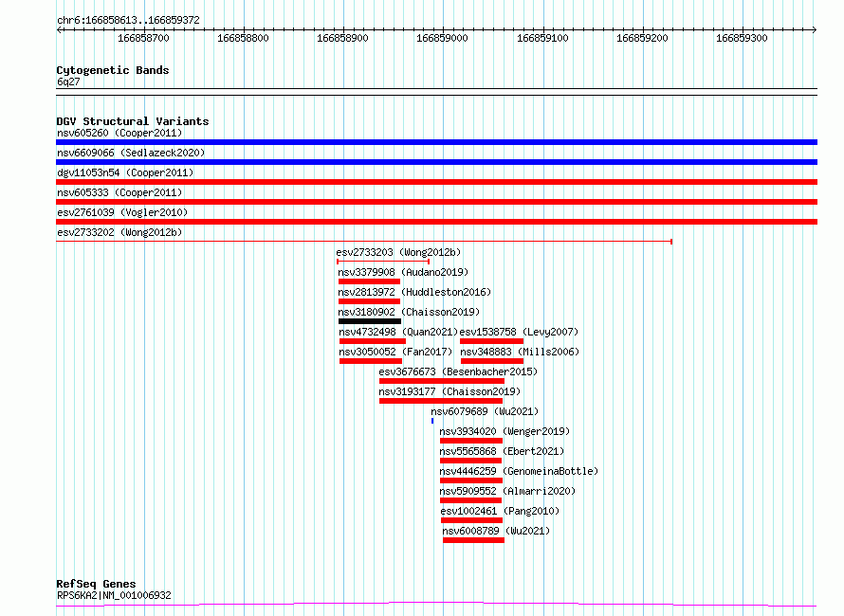Click the red bar under nsv4732498

point(373,341)
